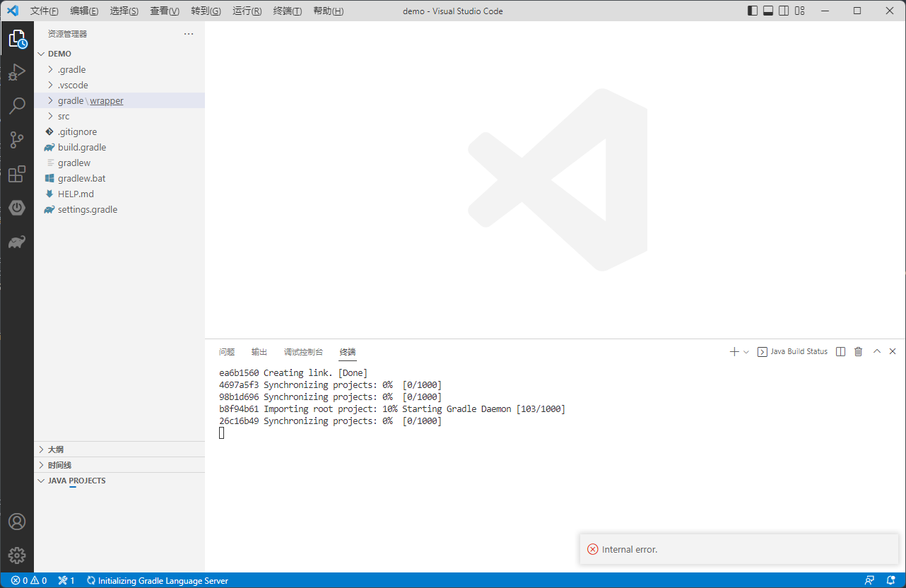Click the 资源管理器 explorer title

68,34
